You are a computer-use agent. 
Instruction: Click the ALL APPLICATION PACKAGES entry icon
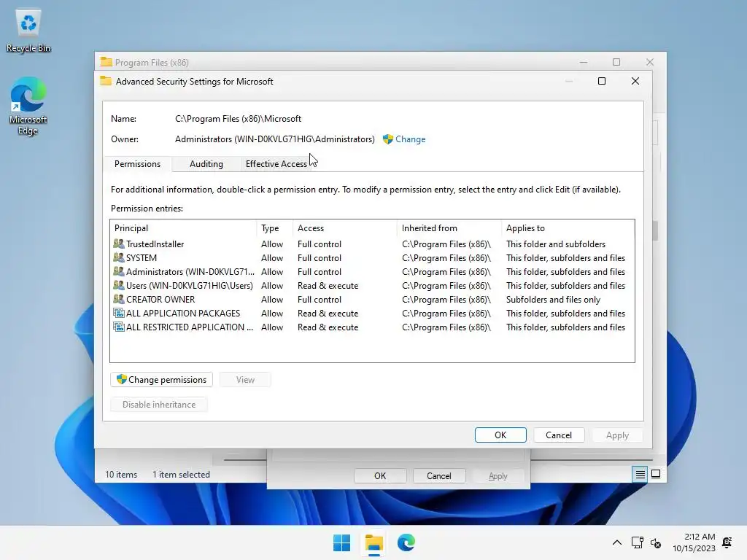click(x=119, y=313)
